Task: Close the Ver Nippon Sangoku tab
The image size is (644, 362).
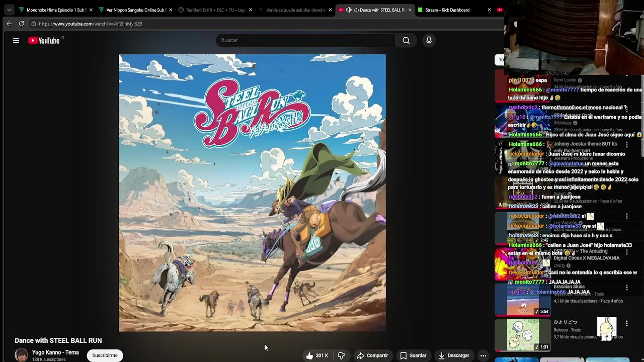Action: [171, 10]
